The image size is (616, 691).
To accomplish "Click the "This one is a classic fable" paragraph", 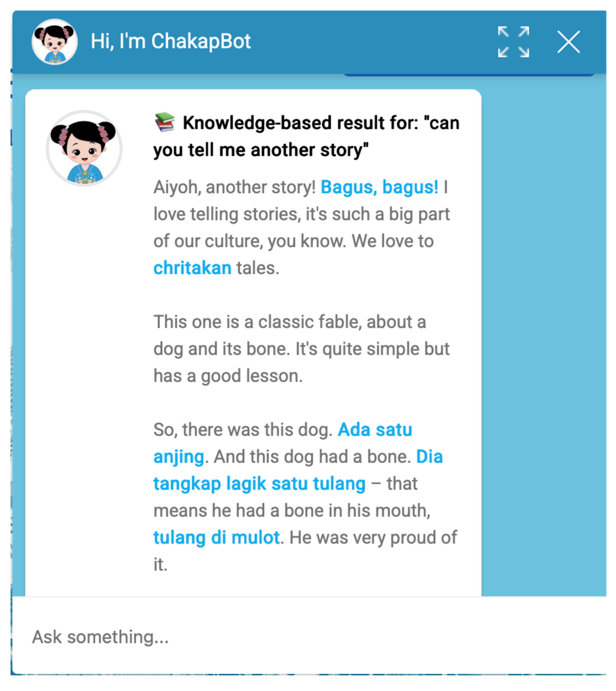I will [301, 349].
